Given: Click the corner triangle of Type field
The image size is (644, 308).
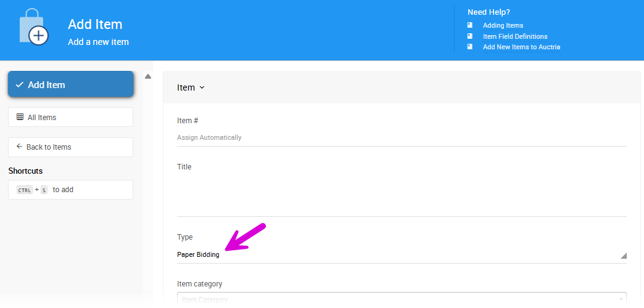Looking at the screenshot, I should click(x=623, y=255).
